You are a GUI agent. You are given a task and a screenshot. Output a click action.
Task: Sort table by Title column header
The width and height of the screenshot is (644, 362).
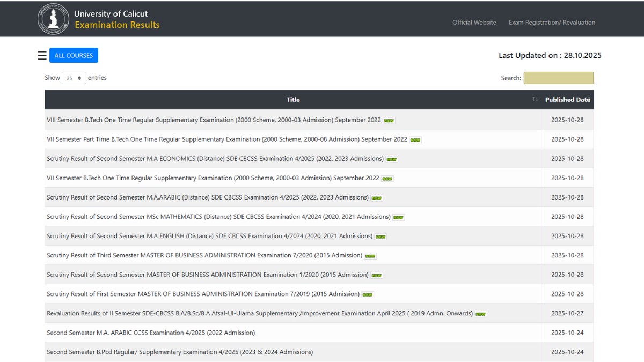pyautogui.click(x=293, y=100)
